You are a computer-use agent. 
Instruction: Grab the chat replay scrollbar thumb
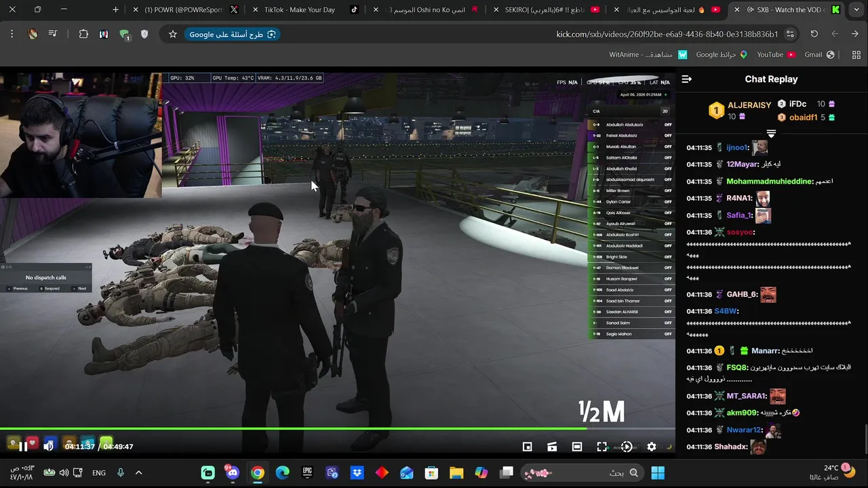click(866, 439)
